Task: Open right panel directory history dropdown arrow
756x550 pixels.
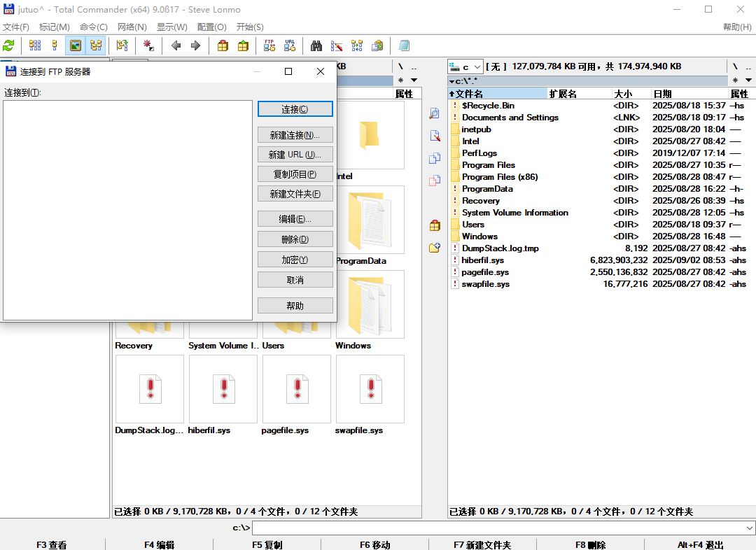Action: tap(747, 80)
